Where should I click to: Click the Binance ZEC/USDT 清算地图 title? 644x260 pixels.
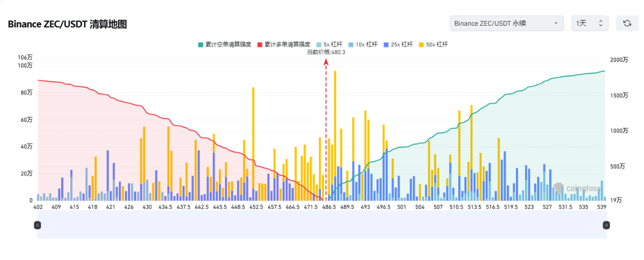point(67,24)
